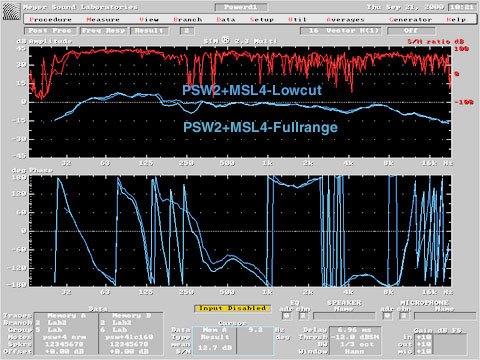
Task: Click the deg Phase axis label
Action: click(32, 170)
